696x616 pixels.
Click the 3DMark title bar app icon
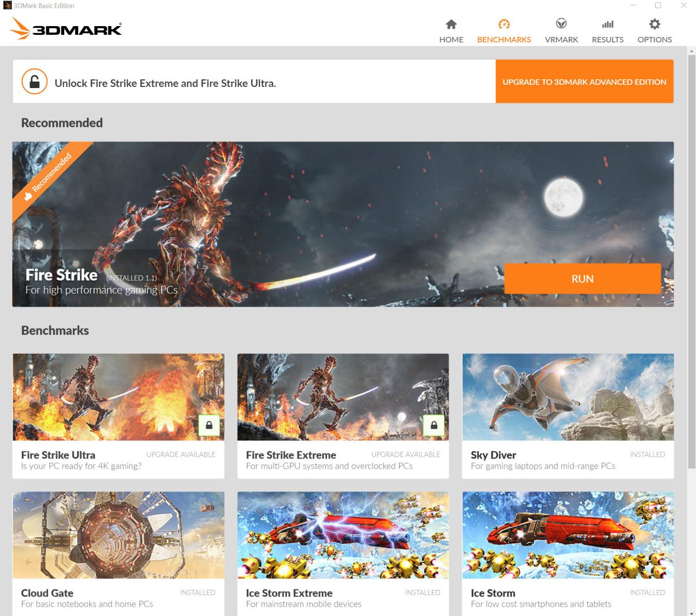click(x=7, y=5)
